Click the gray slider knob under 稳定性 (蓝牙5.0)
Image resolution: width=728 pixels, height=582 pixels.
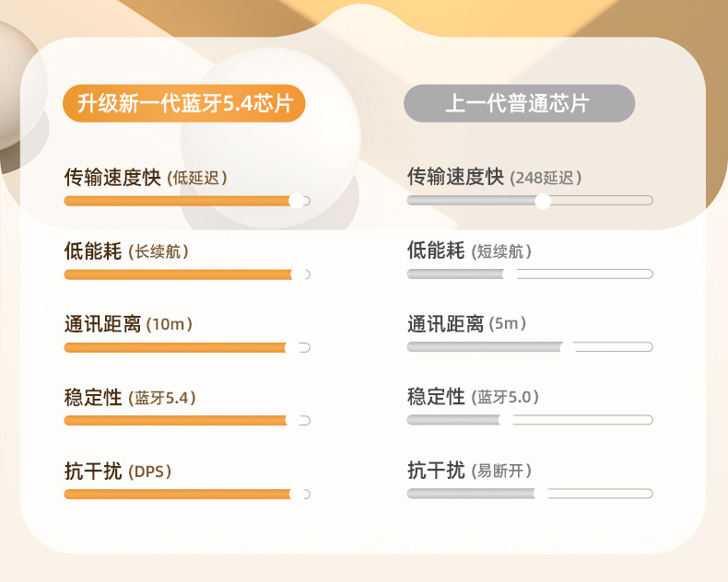coord(505,420)
